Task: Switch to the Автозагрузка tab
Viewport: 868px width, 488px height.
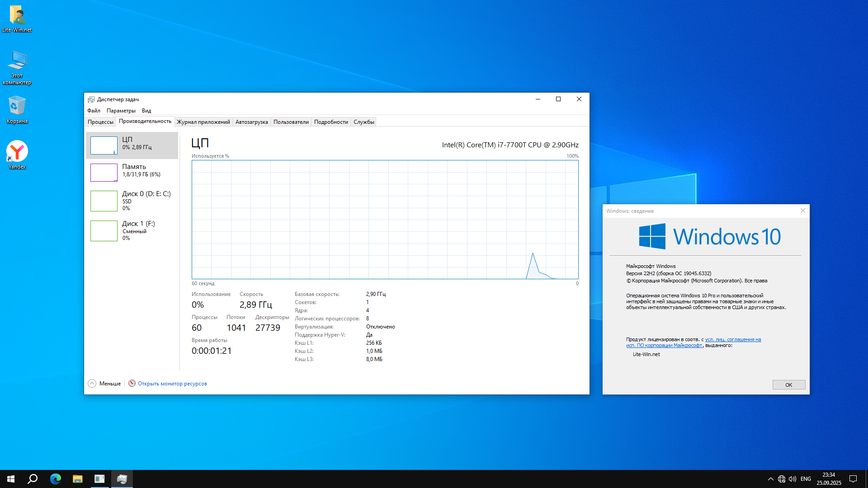Action: point(251,122)
